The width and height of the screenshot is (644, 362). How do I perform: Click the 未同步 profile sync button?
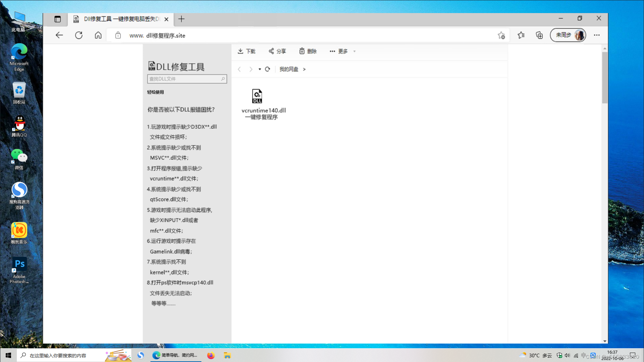tap(568, 35)
